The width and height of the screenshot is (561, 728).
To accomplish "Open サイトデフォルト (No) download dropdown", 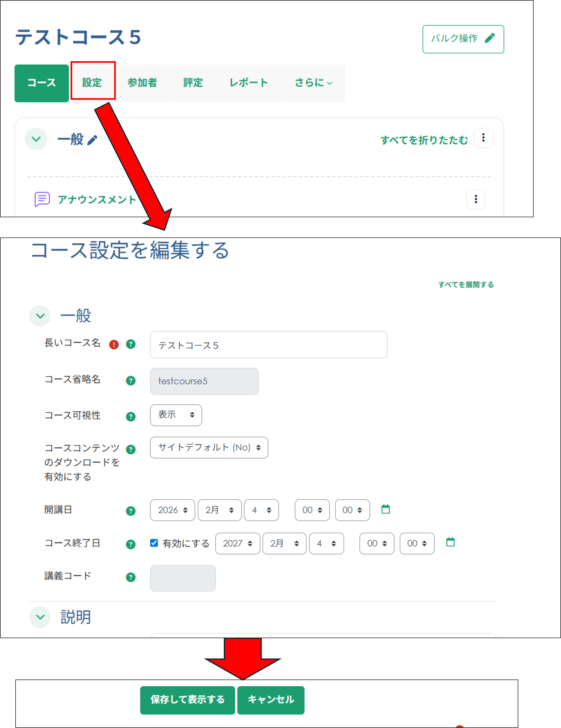I will [209, 448].
